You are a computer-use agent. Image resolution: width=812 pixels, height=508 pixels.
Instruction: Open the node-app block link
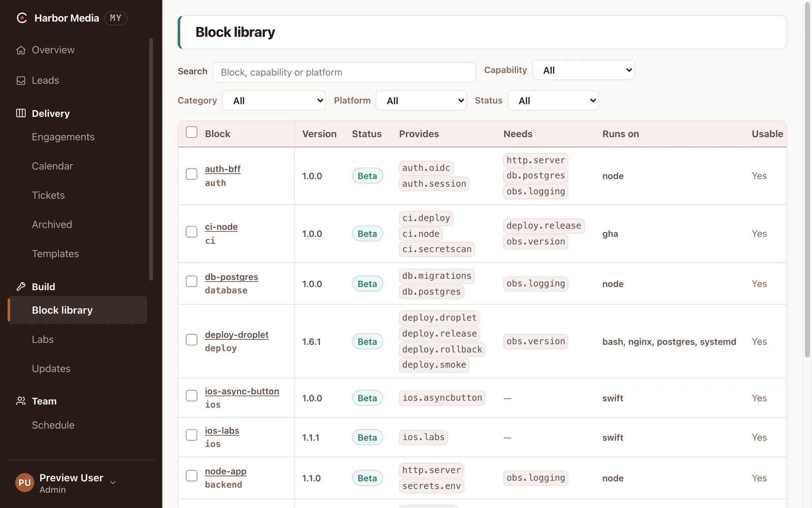(225, 471)
